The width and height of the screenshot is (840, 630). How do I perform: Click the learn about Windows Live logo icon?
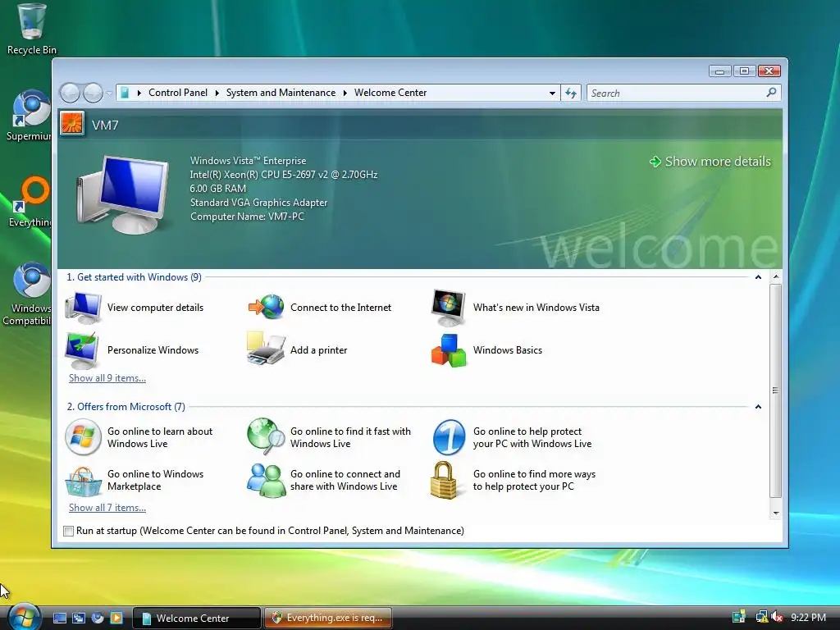[83, 437]
